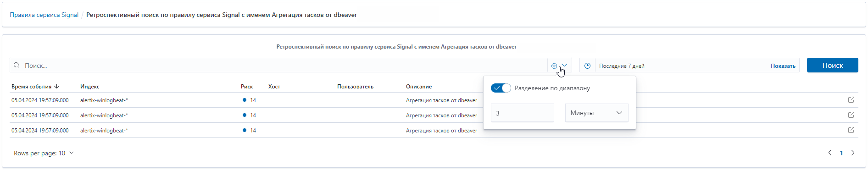Image resolution: width=868 pixels, height=170 pixels.
Task: Open the Последние 7 дней time range
Action: tap(622, 66)
